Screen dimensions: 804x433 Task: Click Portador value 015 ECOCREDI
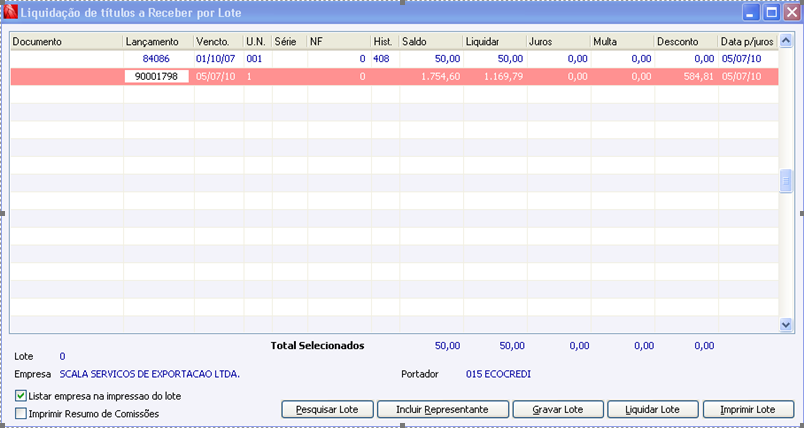[x=498, y=374]
